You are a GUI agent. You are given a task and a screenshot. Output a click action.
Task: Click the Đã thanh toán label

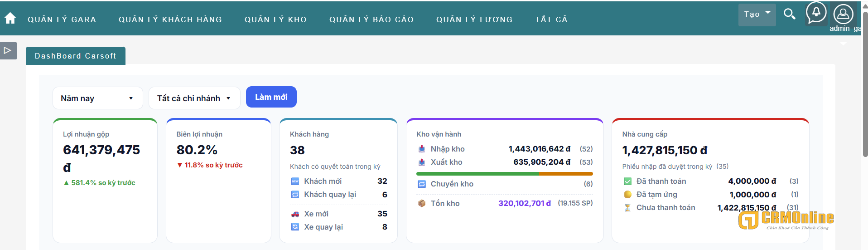coord(661,181)
